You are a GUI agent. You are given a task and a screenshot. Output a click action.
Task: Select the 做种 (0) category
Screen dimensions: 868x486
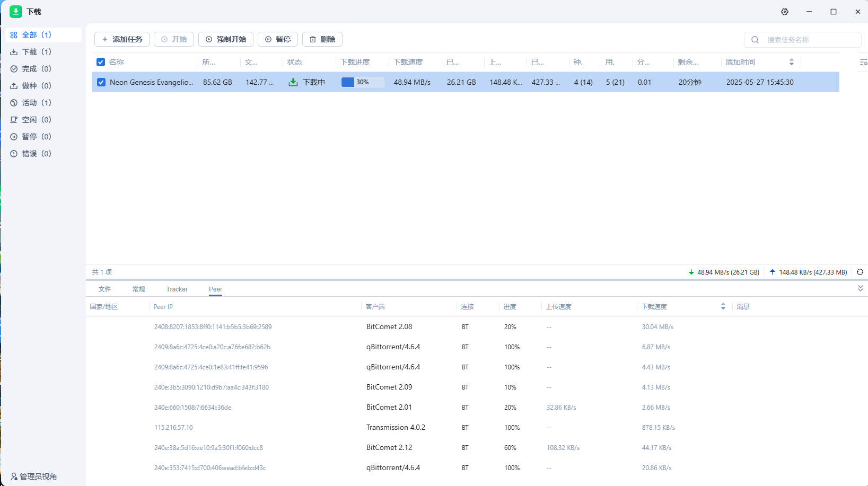(43, 86)
